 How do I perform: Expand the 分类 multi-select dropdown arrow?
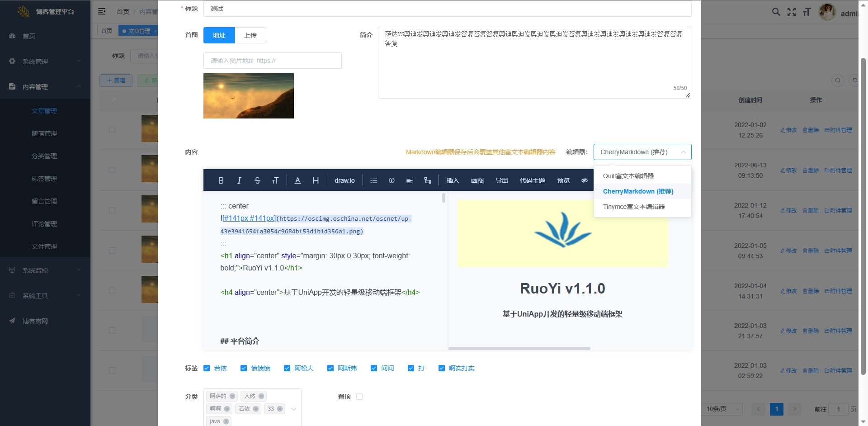point(293,409)
